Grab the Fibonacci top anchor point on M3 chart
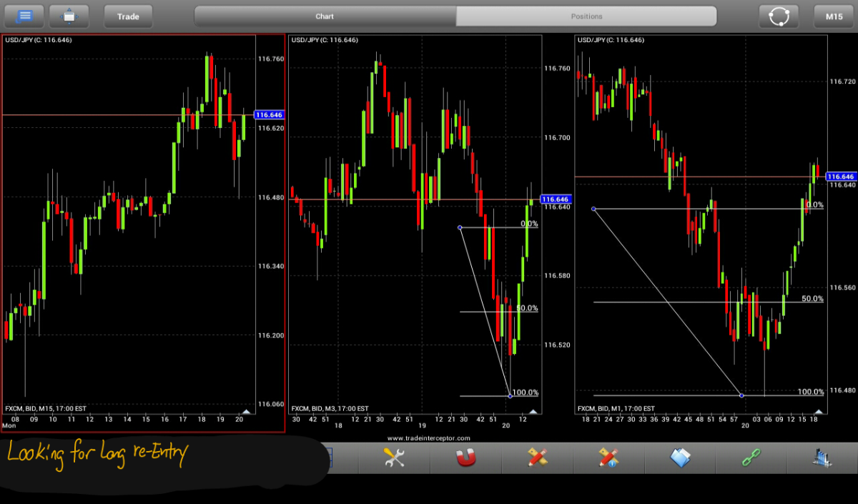 (x=460, y=227)
